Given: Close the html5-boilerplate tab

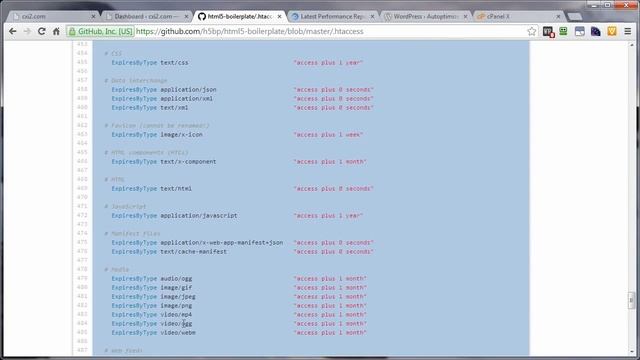Looking at the screenshot, I should pyautogui.click(x=279, y=17).
